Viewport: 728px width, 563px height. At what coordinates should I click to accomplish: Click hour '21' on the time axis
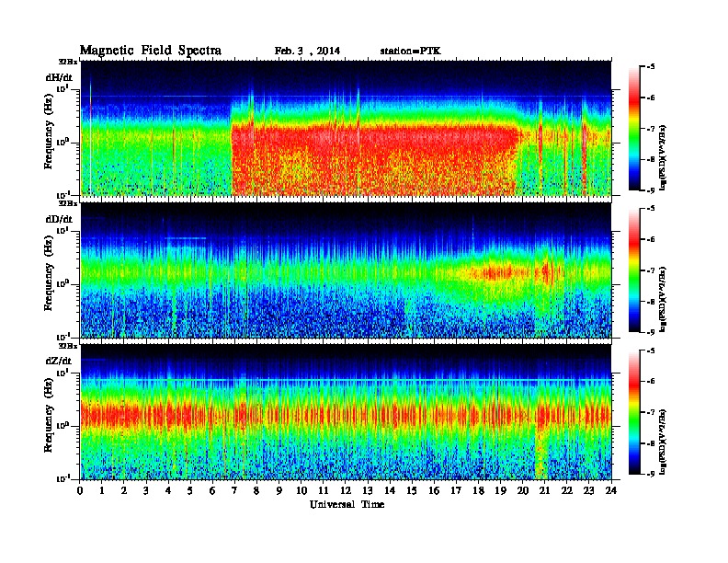click(544, 490)
